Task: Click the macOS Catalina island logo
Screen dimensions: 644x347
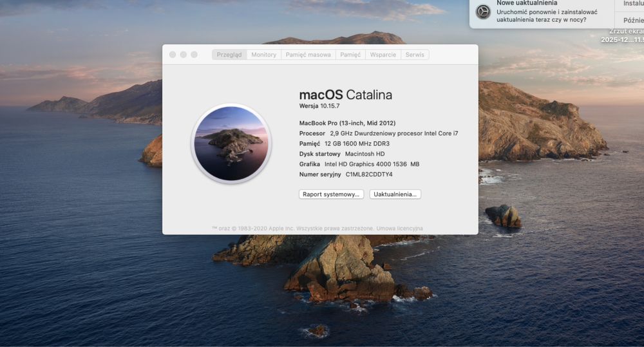Action: 231,144
